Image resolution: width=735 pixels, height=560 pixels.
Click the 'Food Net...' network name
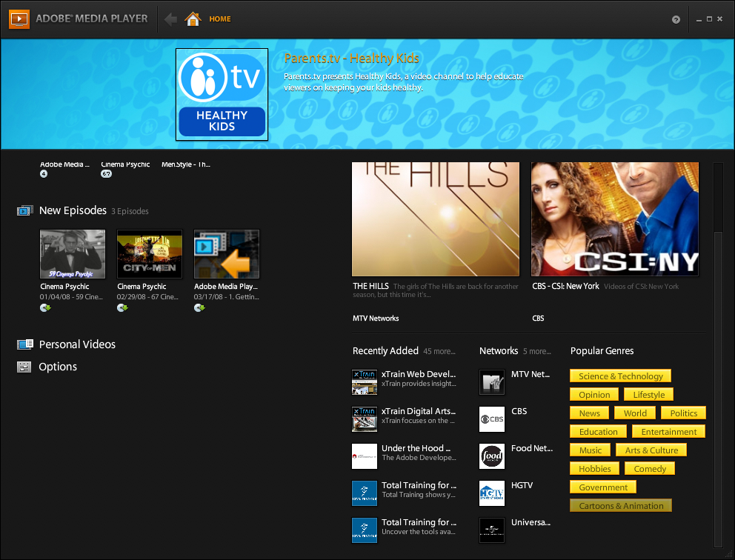[531, 448]
